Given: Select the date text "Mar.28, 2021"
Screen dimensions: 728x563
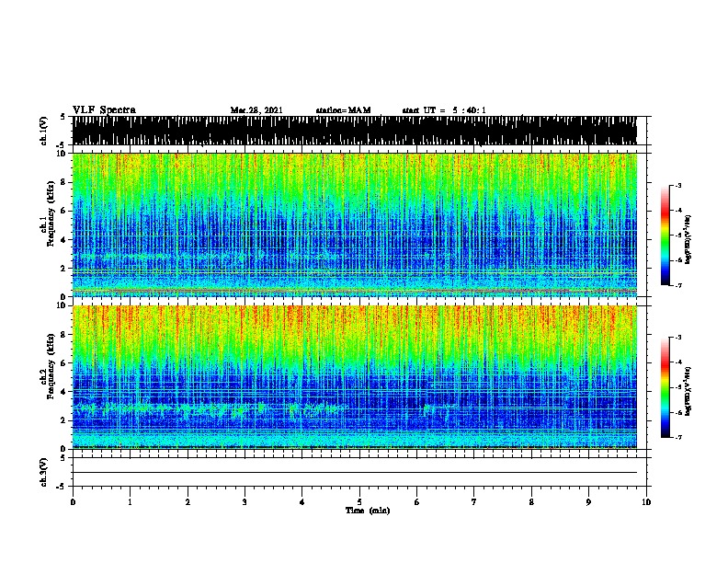Looking at the screenshot, I should tap(256, 110).
